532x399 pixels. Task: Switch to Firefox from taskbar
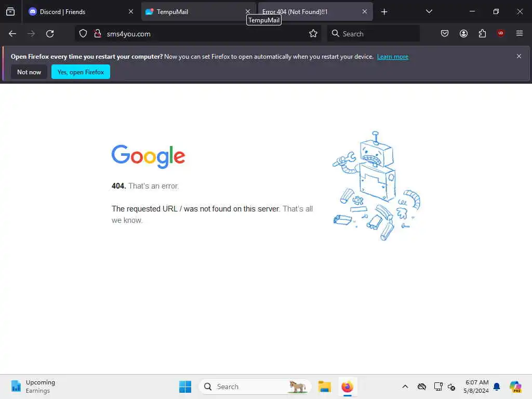(348, 387)
